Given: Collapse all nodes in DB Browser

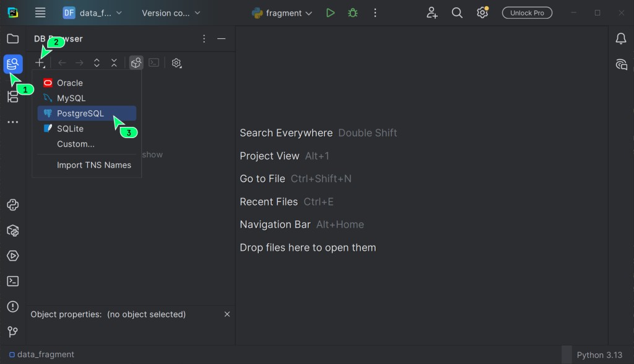Looking at the screenshot, I should click(x=114, y=63).
